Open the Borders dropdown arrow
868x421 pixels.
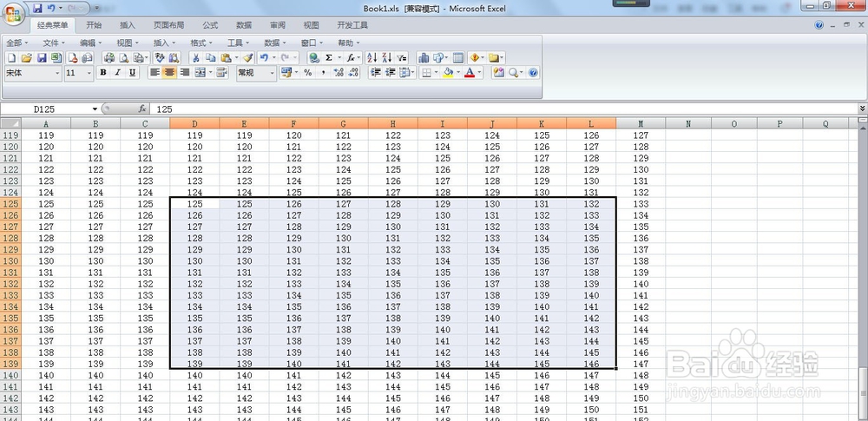coord(437,73)
